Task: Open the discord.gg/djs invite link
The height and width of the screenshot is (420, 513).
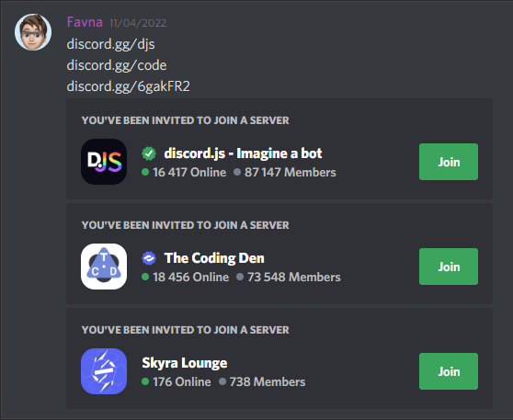Action: (110, 44)
